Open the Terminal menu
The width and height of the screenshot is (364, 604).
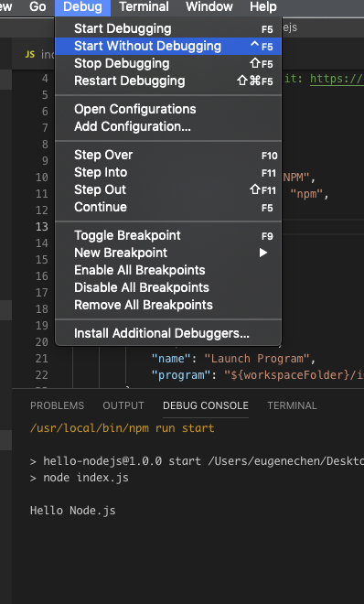click(144, 6)
